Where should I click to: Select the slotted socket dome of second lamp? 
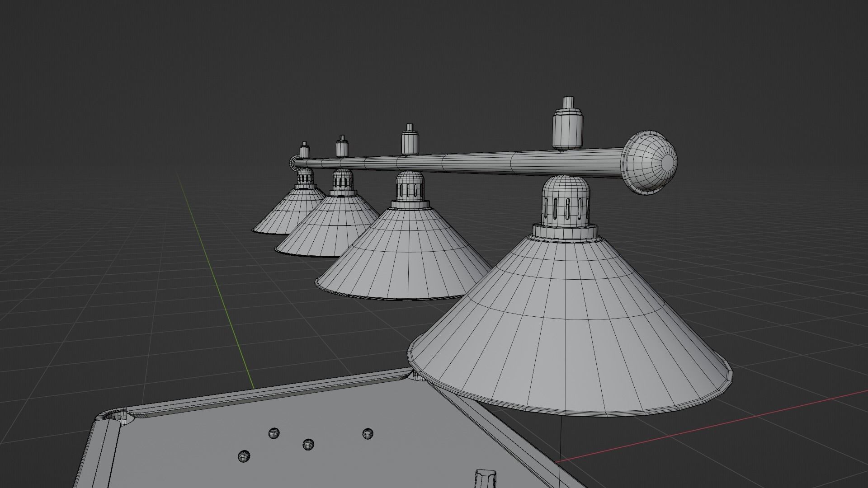pos(410,185)
